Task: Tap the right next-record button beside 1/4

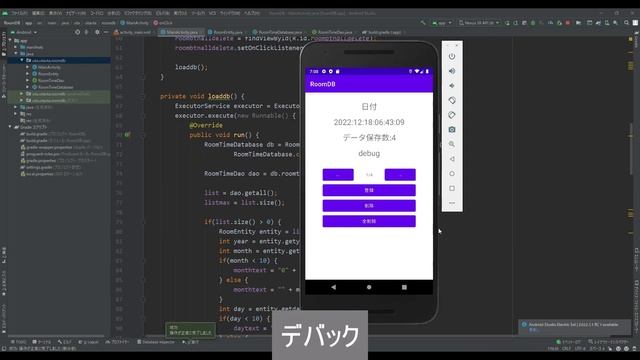Action: pos(400,175)
